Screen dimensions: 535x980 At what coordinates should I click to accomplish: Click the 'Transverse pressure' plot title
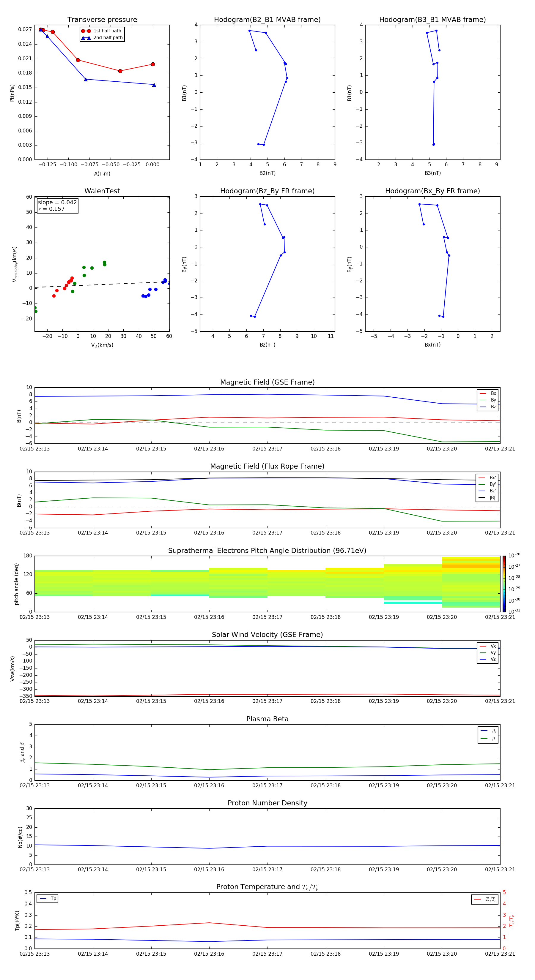[x=102, y=20]
